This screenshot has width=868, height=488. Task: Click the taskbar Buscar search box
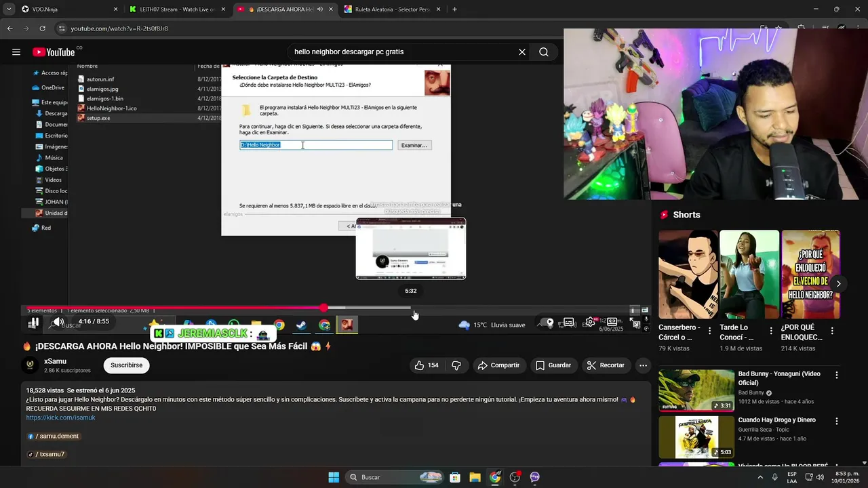pyautogui.click(x=395, y=477)
